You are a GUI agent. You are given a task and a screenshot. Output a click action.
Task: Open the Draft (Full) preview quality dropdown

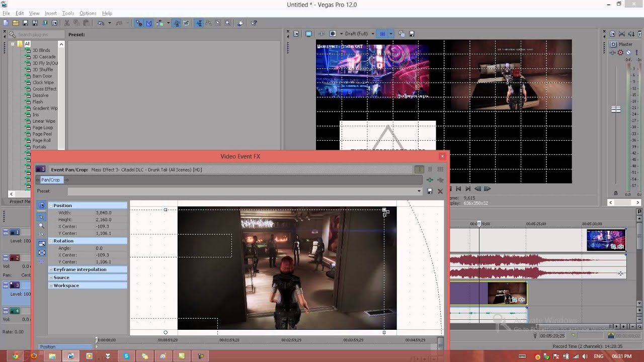click(x=373, y=34)
